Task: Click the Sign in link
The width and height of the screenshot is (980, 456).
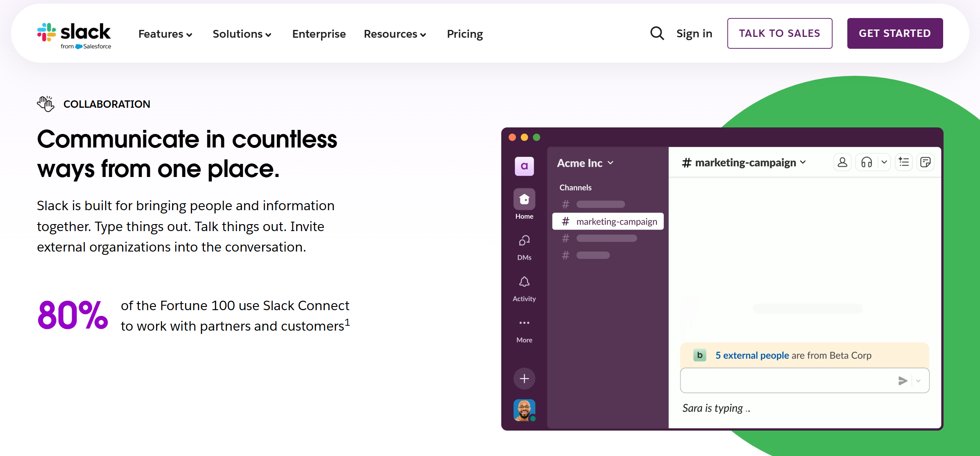Action: pos(694,34)
